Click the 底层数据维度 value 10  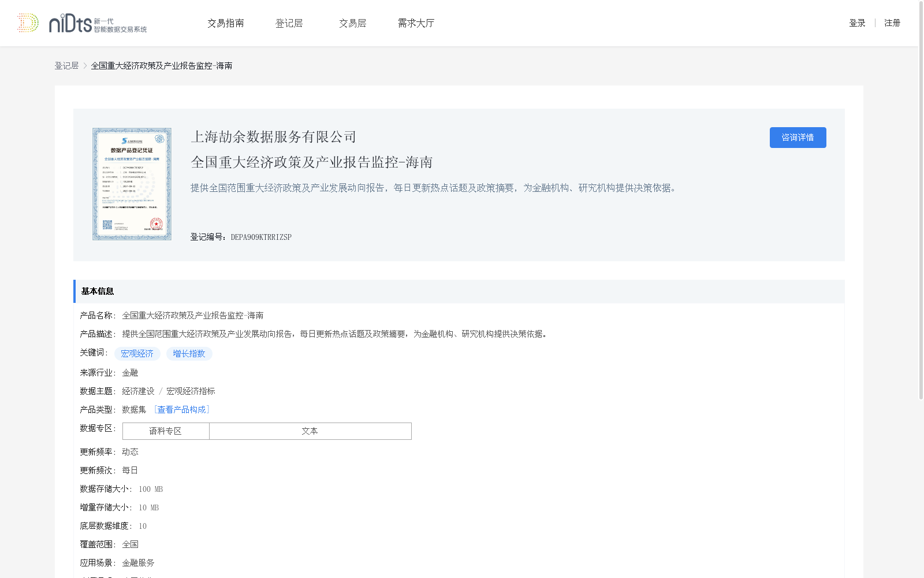tap(143, 526)
